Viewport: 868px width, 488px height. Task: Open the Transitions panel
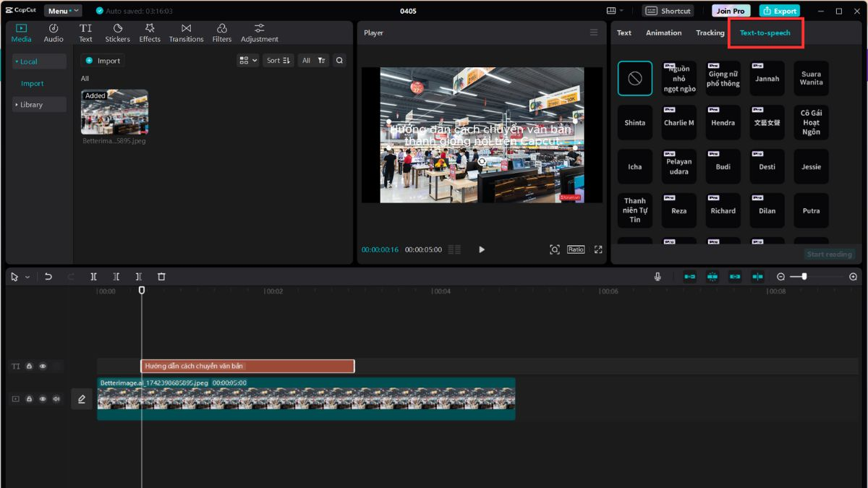[186, 33]
